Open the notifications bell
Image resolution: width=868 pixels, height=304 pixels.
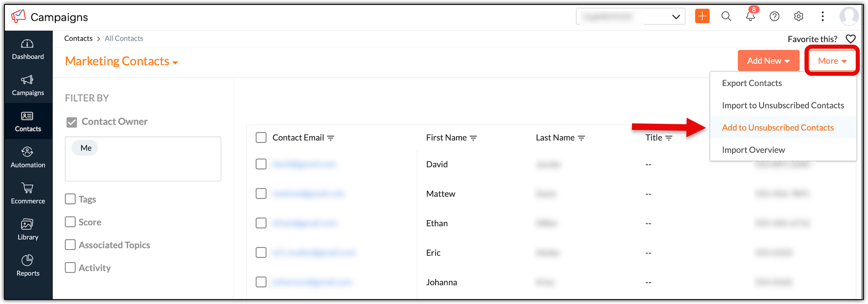coord(750,16)
